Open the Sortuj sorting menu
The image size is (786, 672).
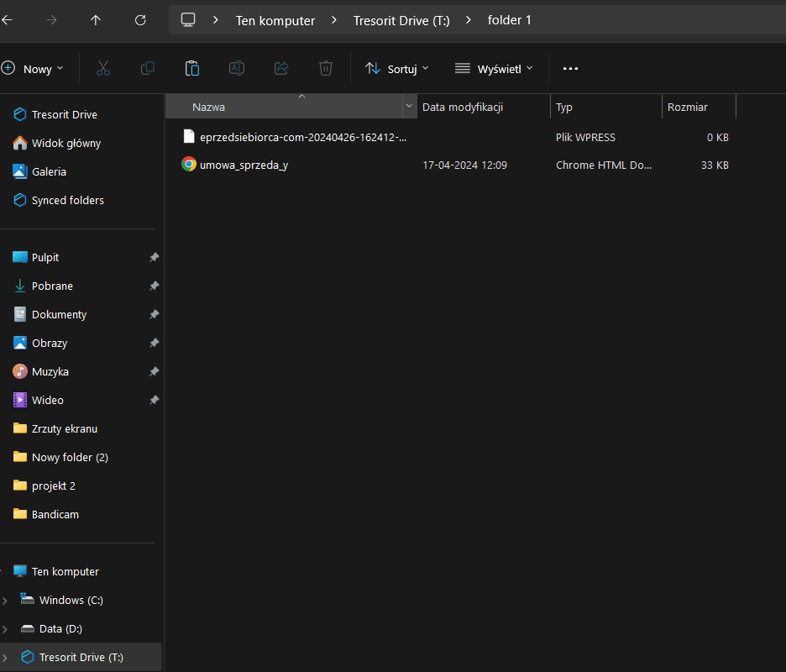[396, 69]
